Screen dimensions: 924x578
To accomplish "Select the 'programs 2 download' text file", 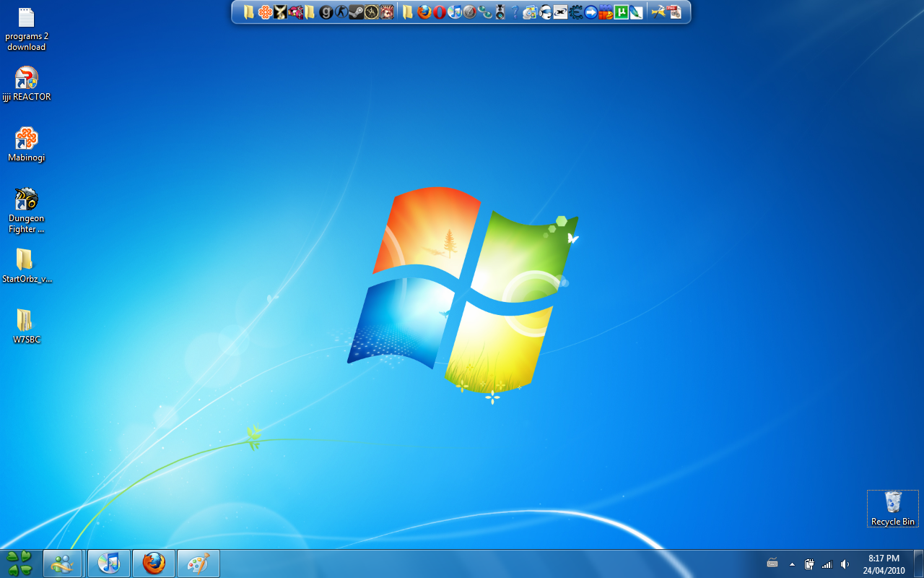I will 27,29.
